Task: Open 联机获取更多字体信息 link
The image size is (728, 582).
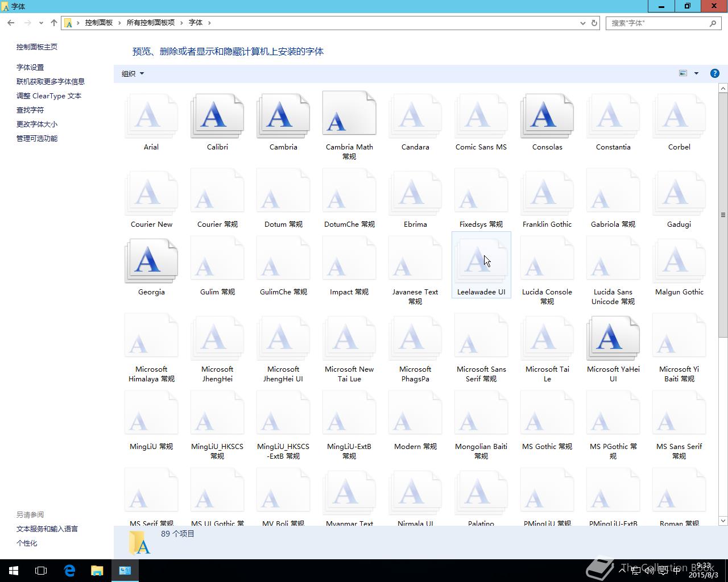Action: (x=51, y=81)
